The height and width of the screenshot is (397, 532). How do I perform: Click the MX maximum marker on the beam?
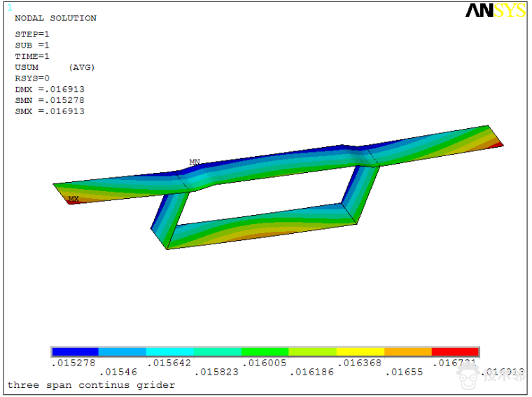coord(73,200)
